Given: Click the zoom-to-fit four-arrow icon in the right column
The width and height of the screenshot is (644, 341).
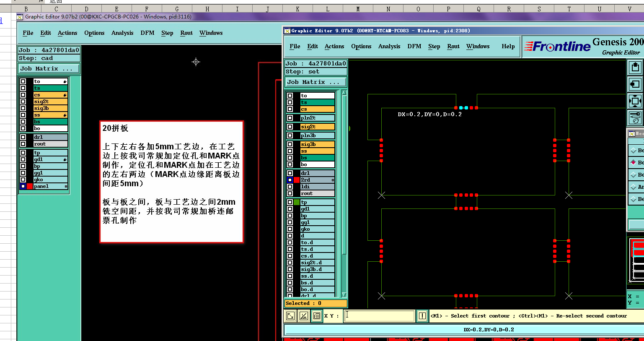Looking at the screenshot, I should click(635, 101).
